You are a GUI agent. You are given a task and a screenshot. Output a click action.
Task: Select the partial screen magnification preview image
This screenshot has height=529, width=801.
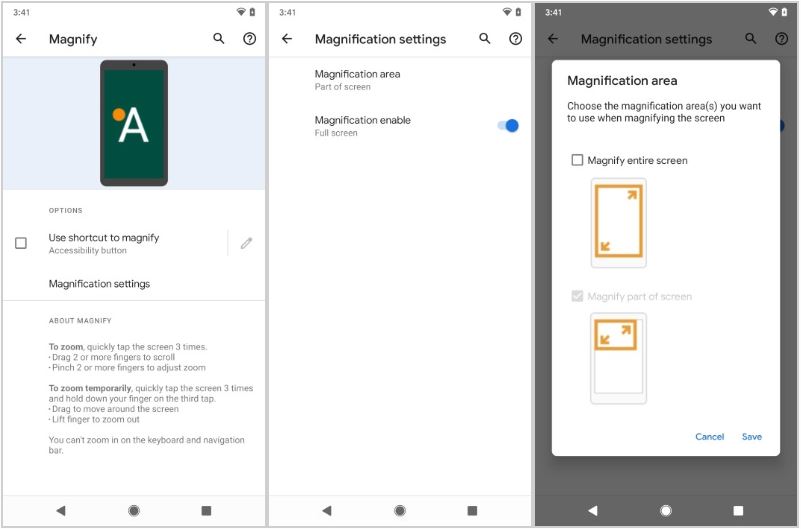pyautogui.click(x=618, y=357)
